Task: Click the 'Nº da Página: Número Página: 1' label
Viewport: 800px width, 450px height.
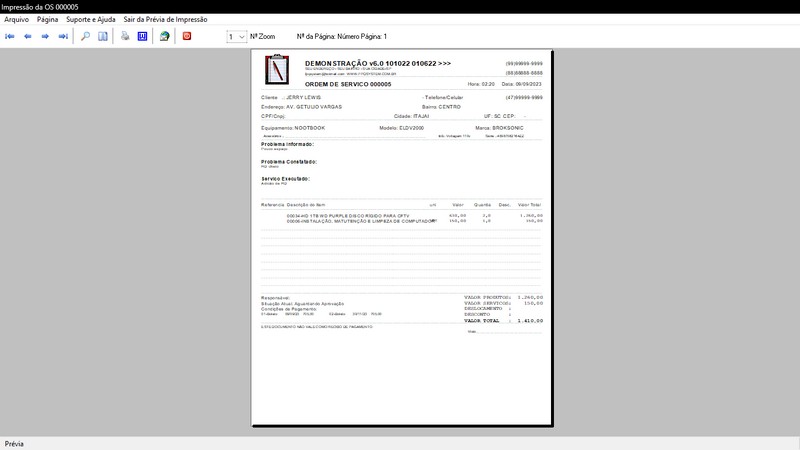Action: [x=342, y=37]
